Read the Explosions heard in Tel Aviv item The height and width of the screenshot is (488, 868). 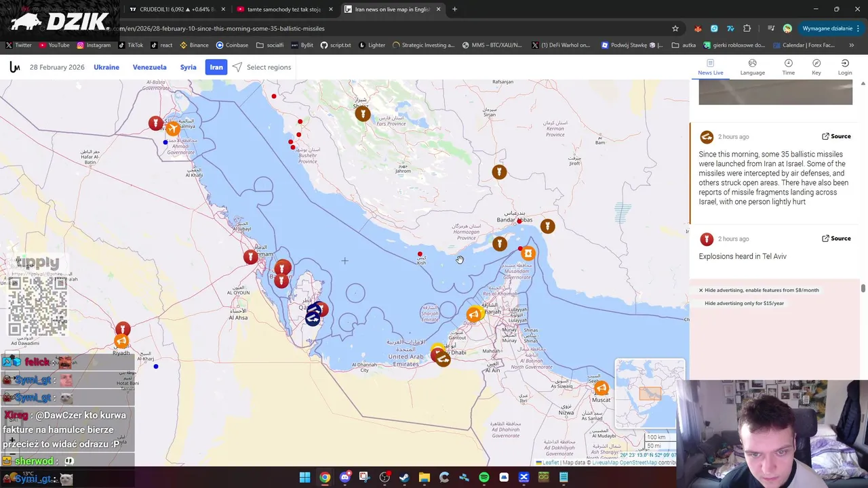tap(743, 256)
